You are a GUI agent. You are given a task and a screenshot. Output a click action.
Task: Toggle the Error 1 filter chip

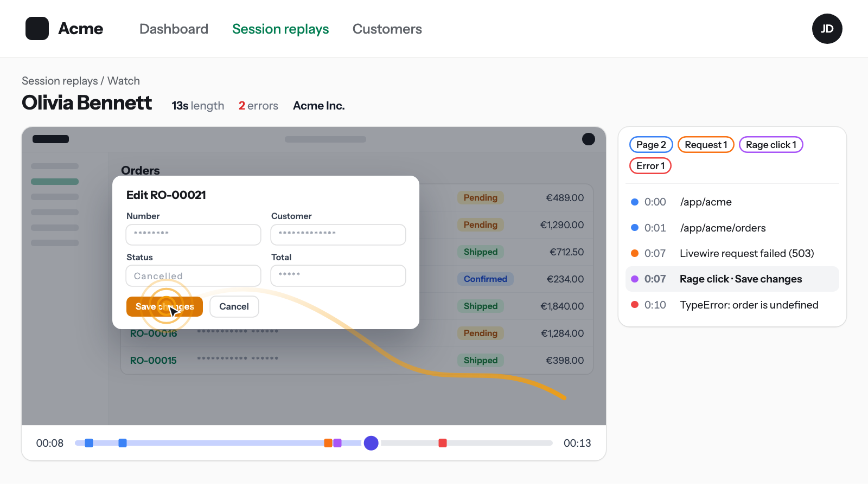[x=650, y=166]
